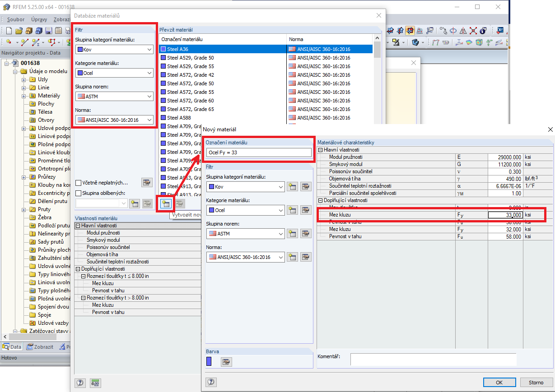Click the Open file folder icon

[x=19, y=31]
